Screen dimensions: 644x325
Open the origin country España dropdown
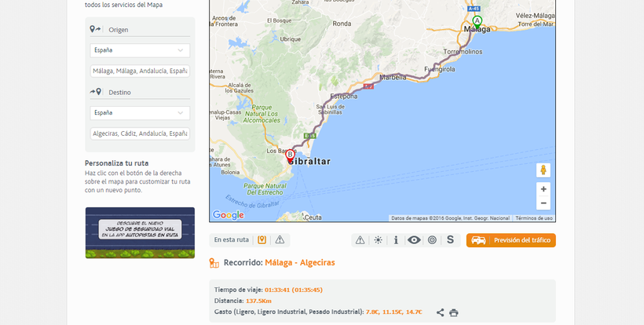140,50
